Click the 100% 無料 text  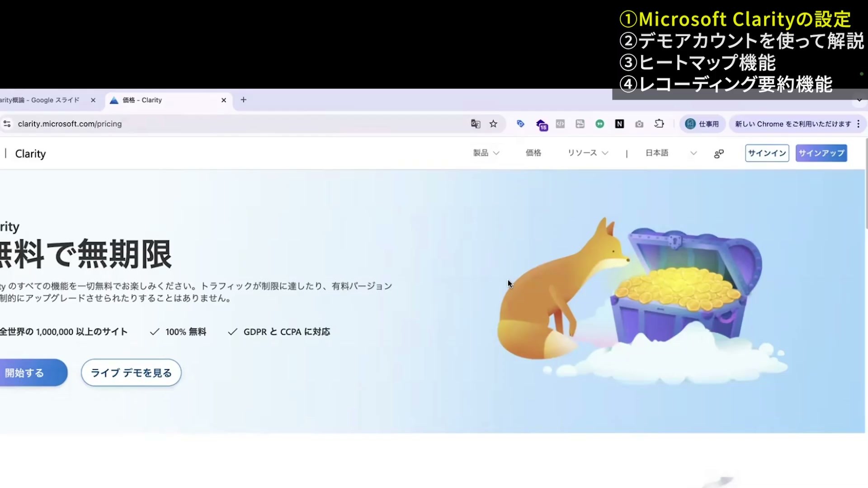point(186,332)
